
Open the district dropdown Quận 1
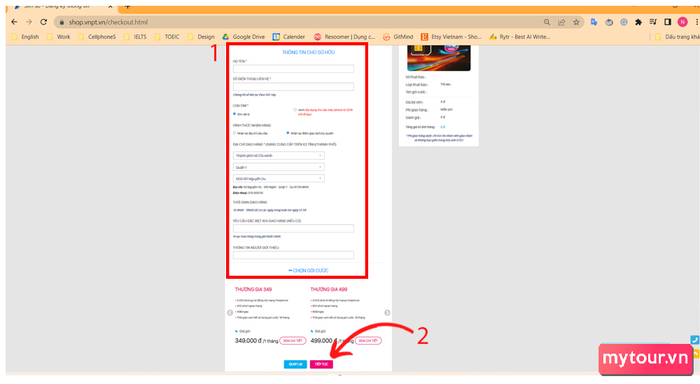pos(279,167)
